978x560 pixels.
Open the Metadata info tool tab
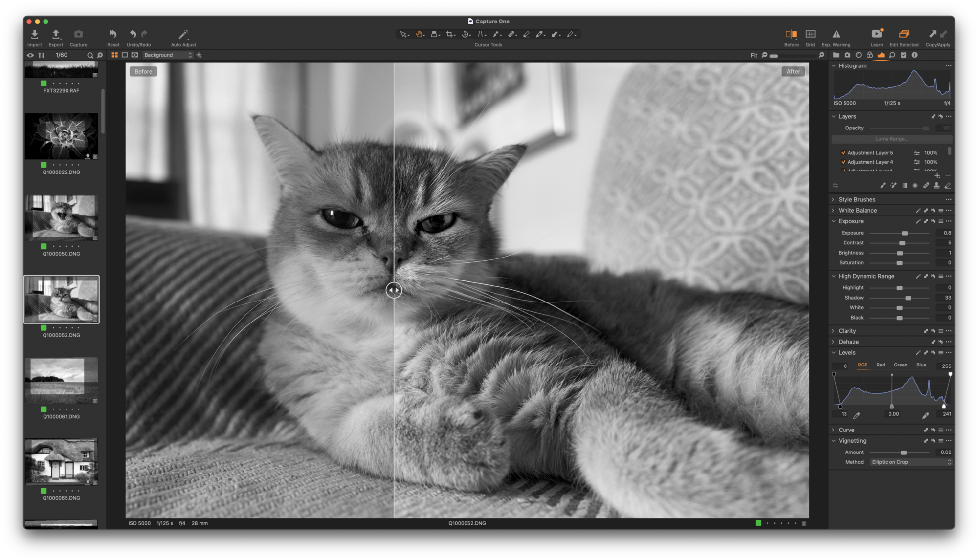pyautogui.click(x=914, y=55)
